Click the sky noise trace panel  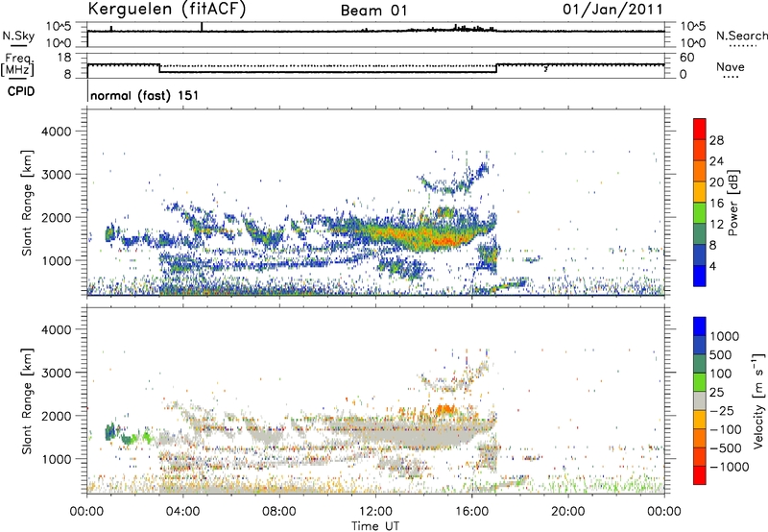(x=375, y=35)
